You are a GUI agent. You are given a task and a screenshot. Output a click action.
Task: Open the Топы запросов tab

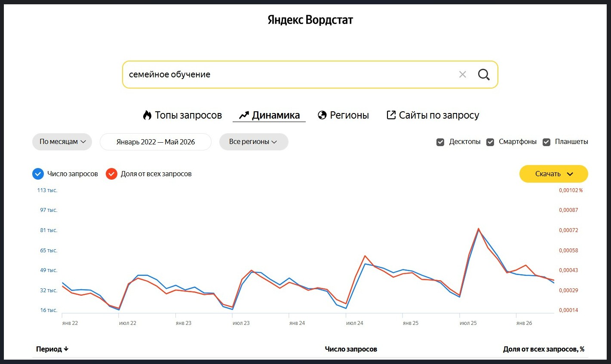182,115
